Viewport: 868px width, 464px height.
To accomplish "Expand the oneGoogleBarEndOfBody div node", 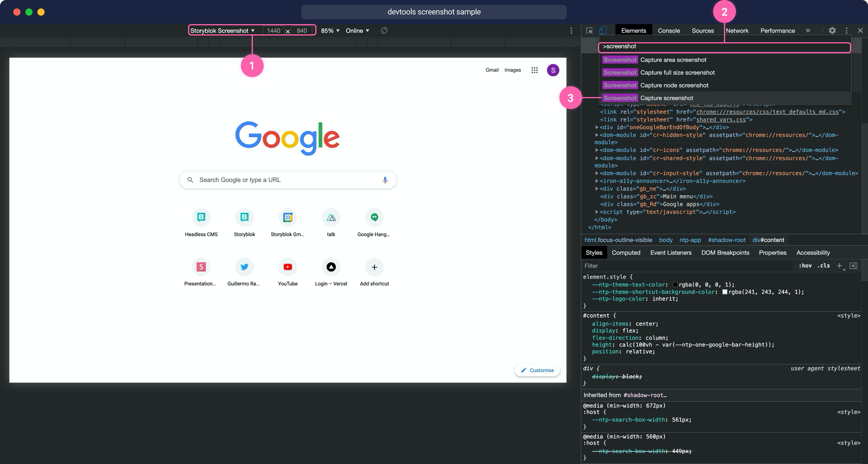I will click(x=596, y=127).
